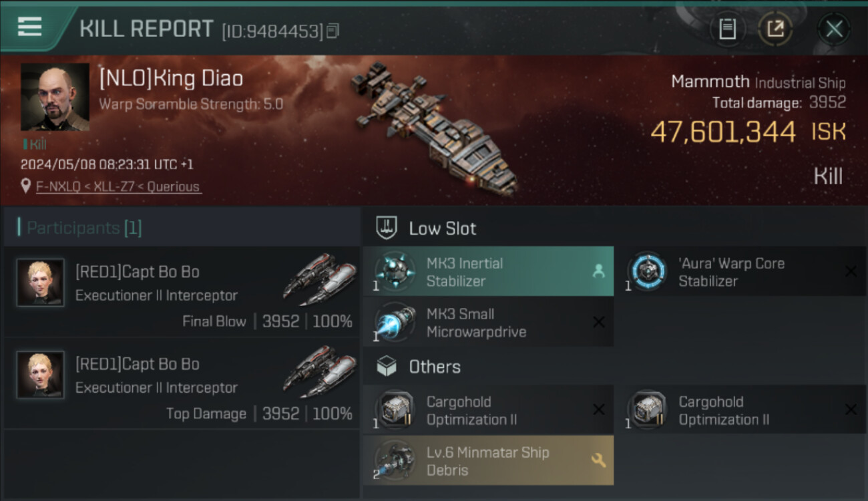Select the MK3 Inertial Stabilizer item
The height and width of the screenshot is (501, 868).
[488, 271]
